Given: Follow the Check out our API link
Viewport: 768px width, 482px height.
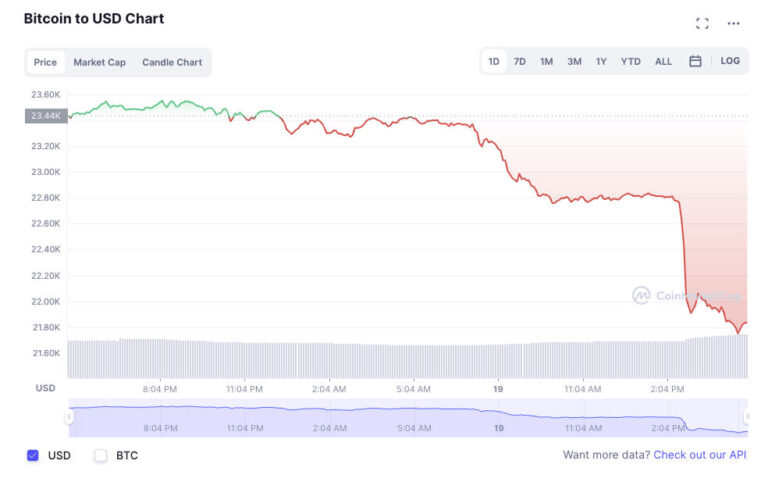Looking at the screenshot, I should (x=699, y=455).
